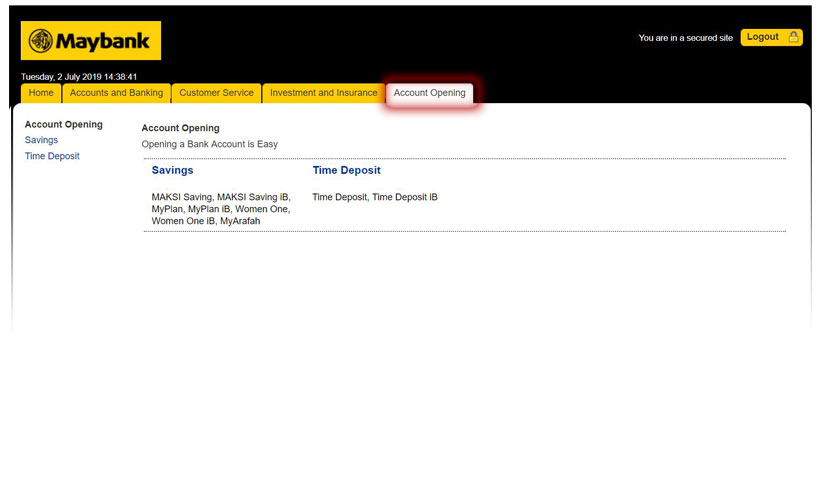Viewport: 819px width, 484px height.
Task: Click the "Account Opening" title in the left sidebar
Action: coord(64,124)
